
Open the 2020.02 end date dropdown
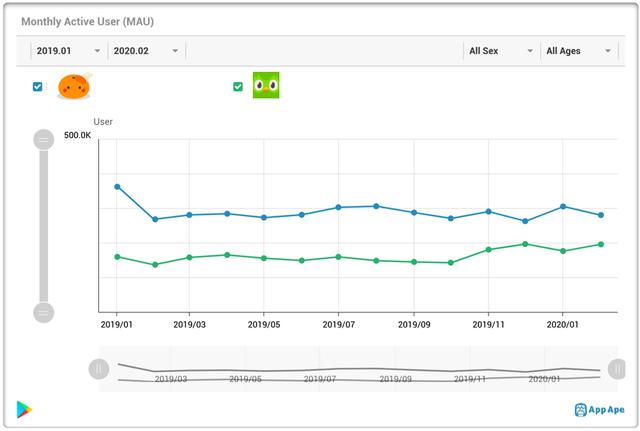(146, 51)
